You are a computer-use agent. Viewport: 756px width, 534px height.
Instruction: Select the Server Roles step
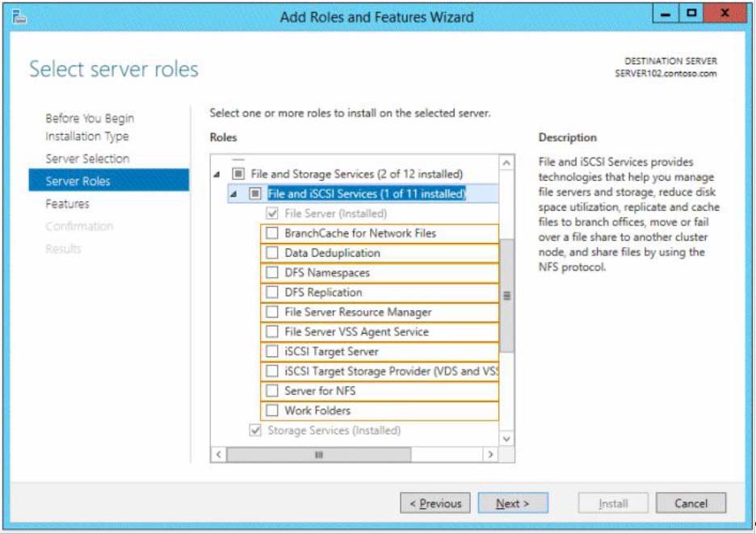[x=109, y=180]
